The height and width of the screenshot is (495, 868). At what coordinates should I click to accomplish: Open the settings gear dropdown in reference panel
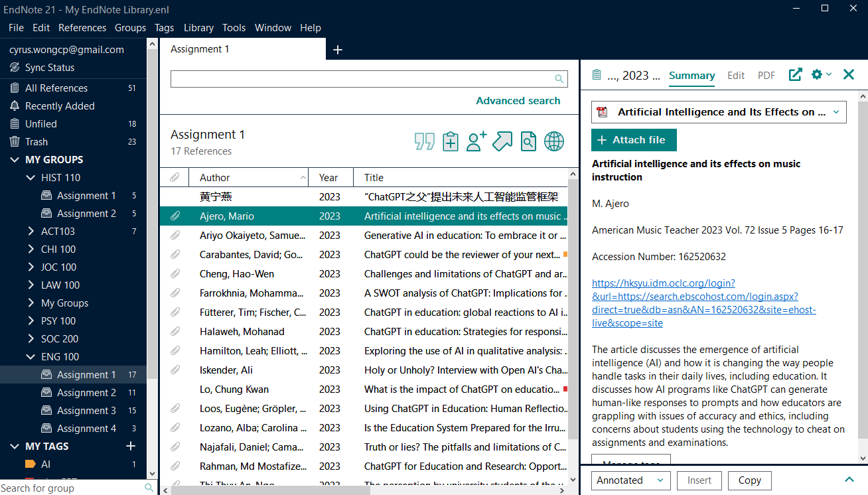click(x=821, y=75)
